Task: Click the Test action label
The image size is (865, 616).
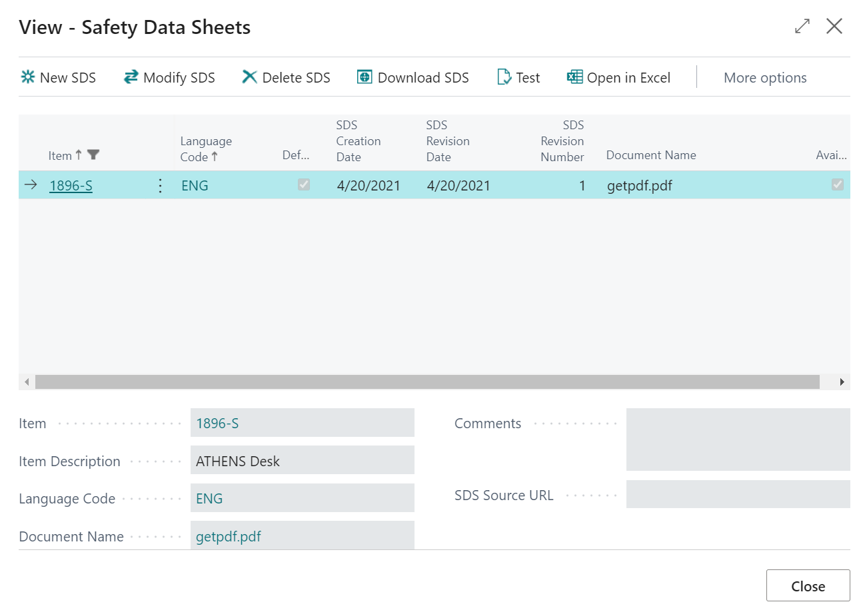Action: (528, 78)
